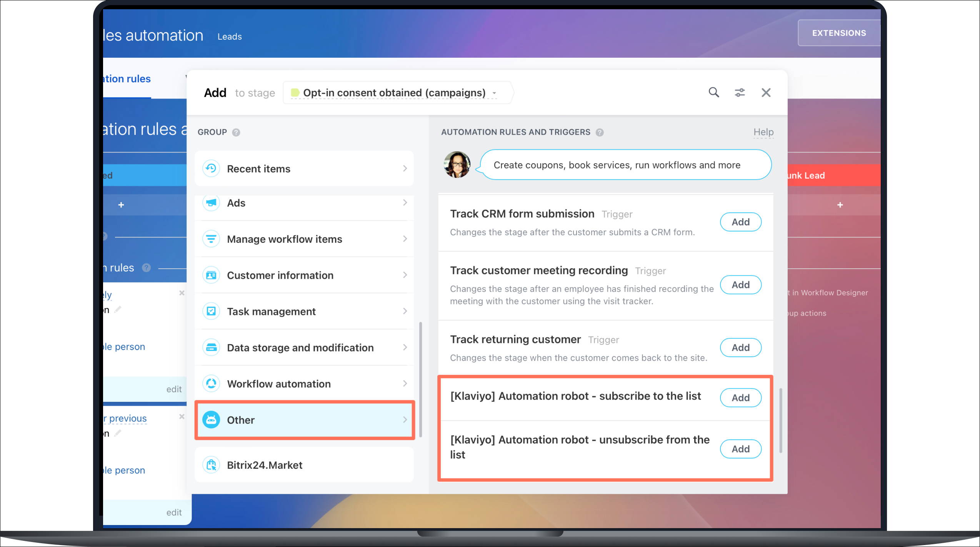Screen dimensions: 980x547
Task: Click the assistant avatar thumbnail
Action: tap(457, 165)
